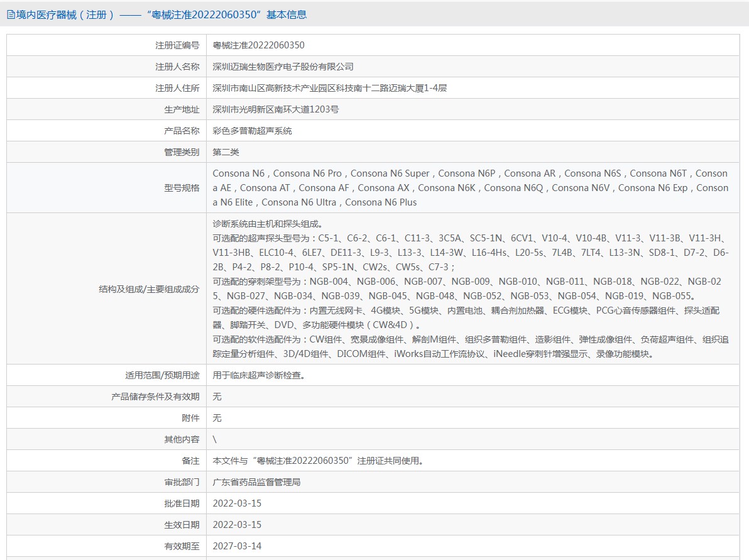Click the expiry date 2027-03-14
Screen dimensions: 749x560
[237, 546]
